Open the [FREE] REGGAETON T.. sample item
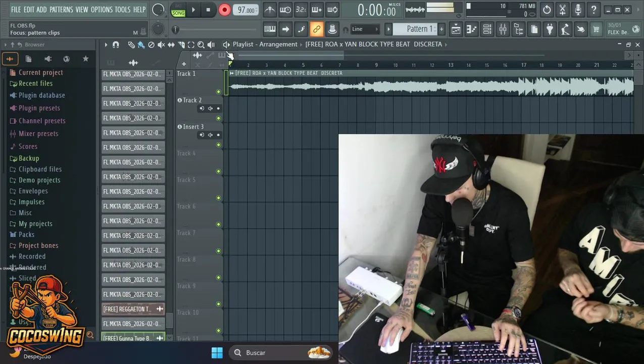644x364 pixels. coord(133,309)
